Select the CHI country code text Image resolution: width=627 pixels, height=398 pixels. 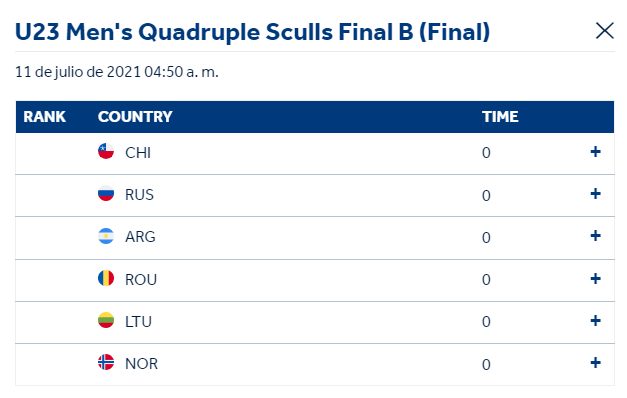pyautogui.click(x=138, y=153)
